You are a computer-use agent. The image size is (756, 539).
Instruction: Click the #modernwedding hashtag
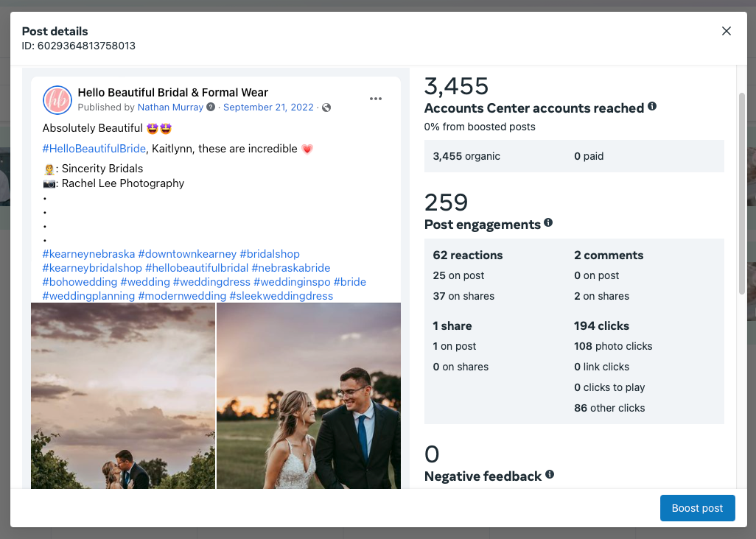[182, 296]
